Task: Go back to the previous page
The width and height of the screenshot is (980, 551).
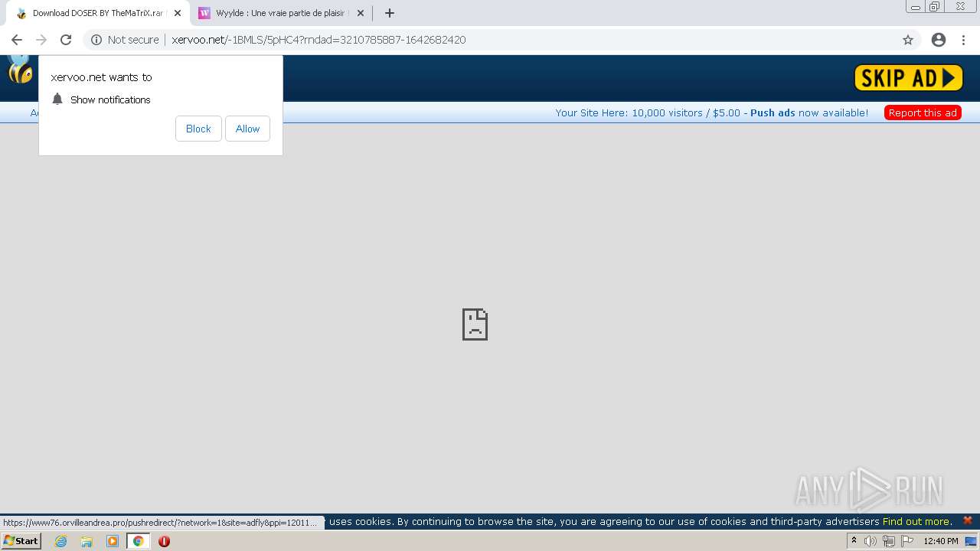Action: [x=17, y=40]
